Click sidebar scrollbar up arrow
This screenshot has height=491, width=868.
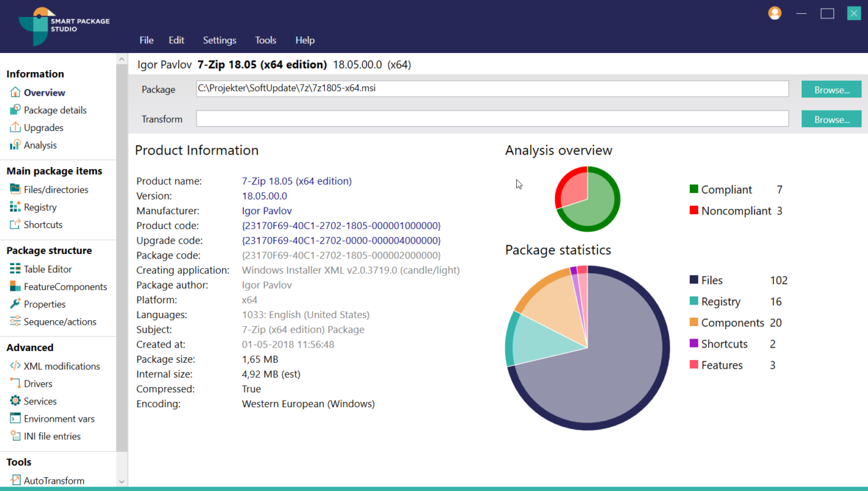tap(122, 59)
